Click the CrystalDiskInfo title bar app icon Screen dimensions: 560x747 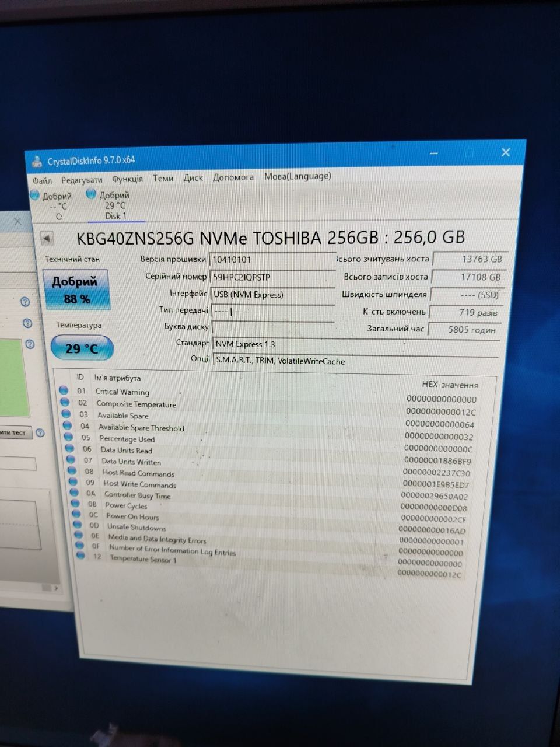pyautogui.click(x=37, y=162)
